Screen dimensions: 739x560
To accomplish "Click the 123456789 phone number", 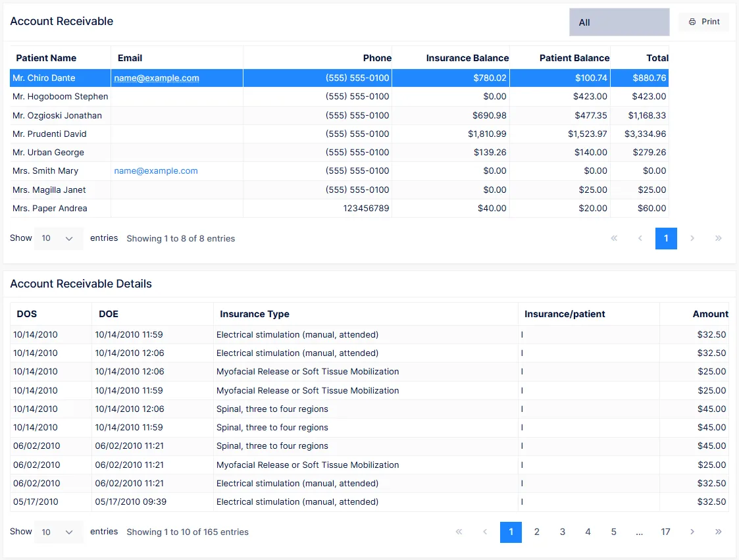I will tap(366, 208).
